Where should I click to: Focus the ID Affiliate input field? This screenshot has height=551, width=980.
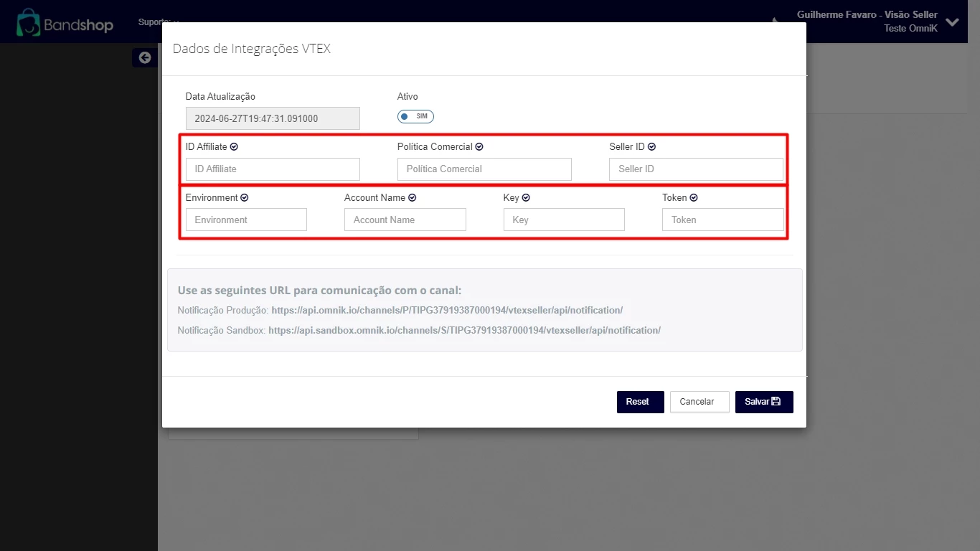273,169
